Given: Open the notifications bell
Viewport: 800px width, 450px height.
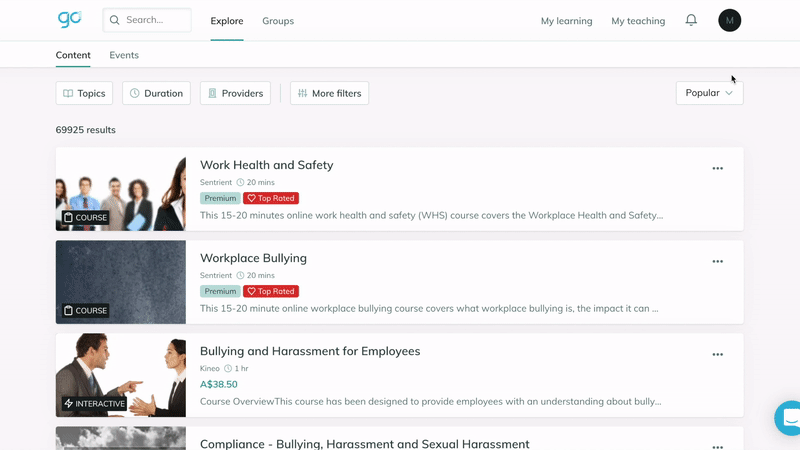Looking at the screenshot, I should pyautogui.click(x=691, y=20).
